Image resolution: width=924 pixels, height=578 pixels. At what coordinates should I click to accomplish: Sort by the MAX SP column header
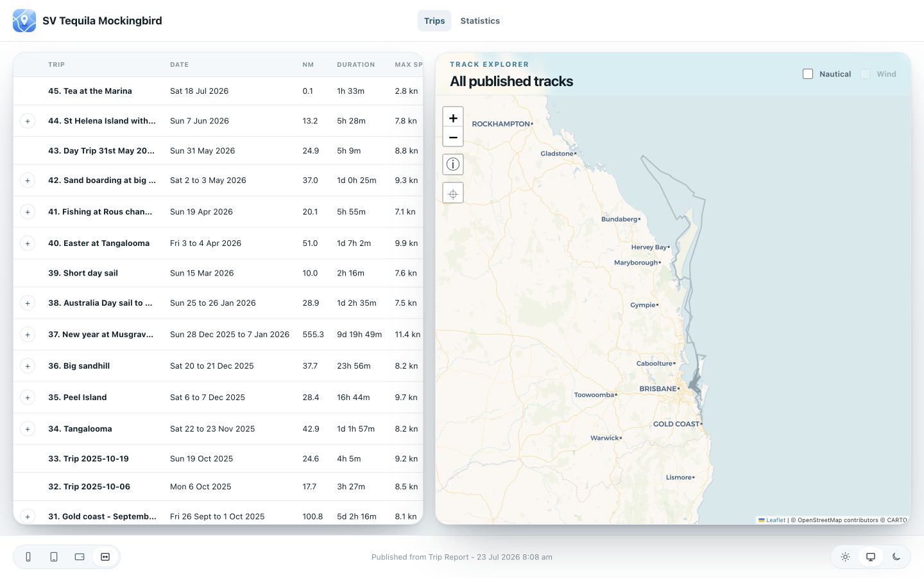tap(409, 65)
